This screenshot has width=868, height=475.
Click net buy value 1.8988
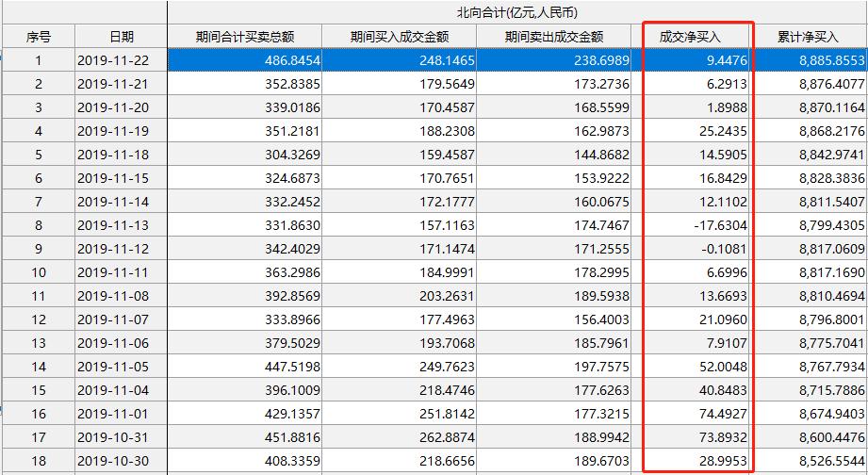point(690,106)
